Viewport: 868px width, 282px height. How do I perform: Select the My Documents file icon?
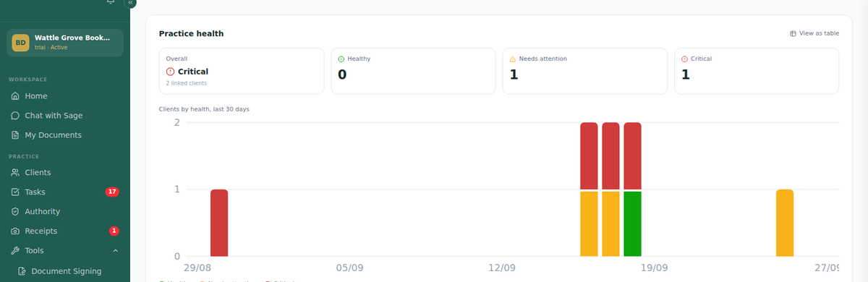(16, 135)
